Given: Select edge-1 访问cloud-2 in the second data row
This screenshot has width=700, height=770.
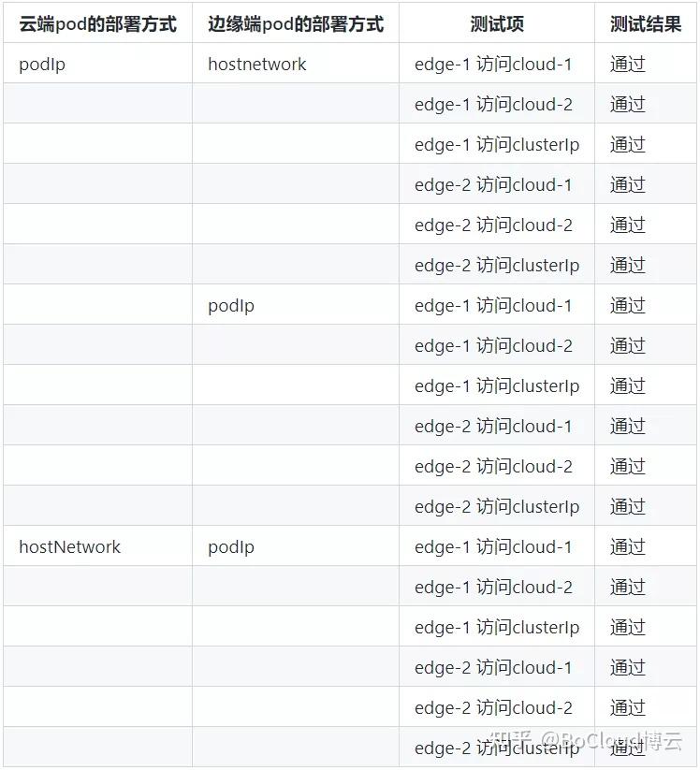Looking at the screenshot, I should coord(493,105).
